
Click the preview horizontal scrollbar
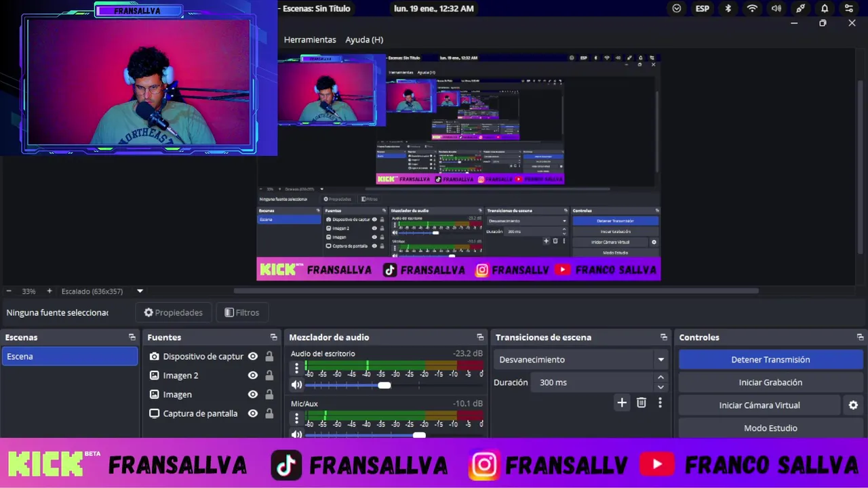(x=496, y=291)
